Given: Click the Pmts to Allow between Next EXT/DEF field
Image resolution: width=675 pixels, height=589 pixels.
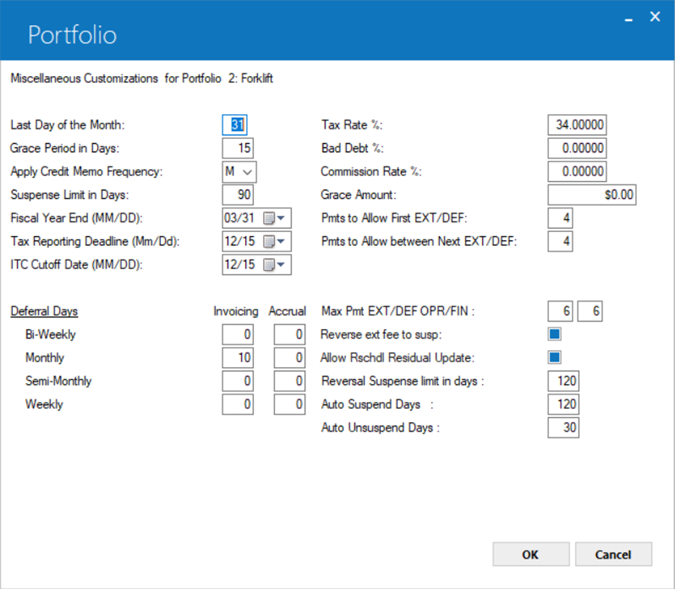Looking at the screenshot, I should click(x=560, y=241).
